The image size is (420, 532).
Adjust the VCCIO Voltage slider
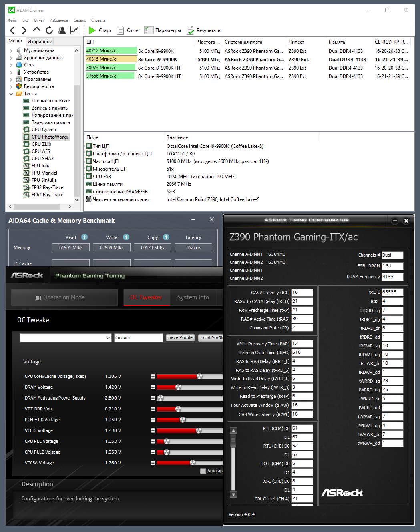point(199,430)
